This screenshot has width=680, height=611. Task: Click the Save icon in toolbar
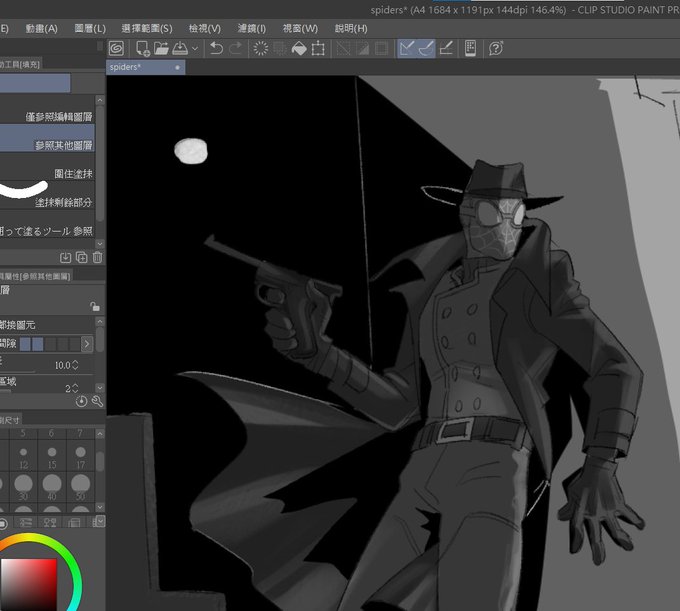(180, 48)
